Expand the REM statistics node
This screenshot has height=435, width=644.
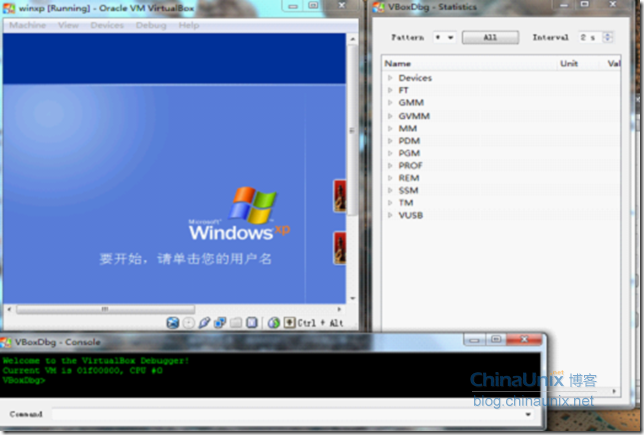point(390,178)
